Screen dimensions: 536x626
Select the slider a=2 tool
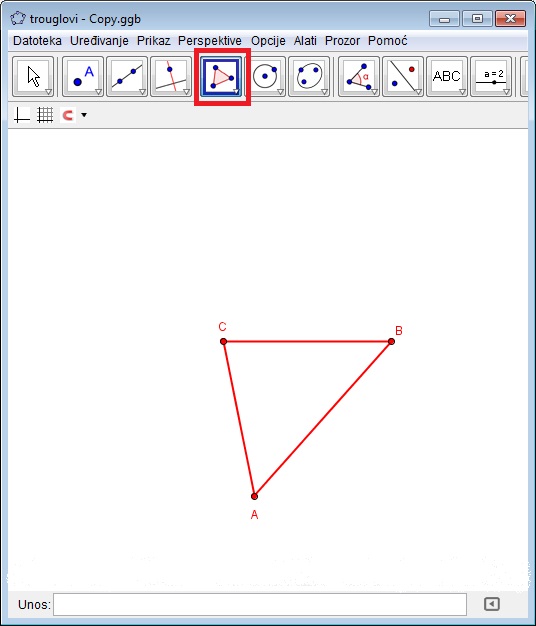491,77
